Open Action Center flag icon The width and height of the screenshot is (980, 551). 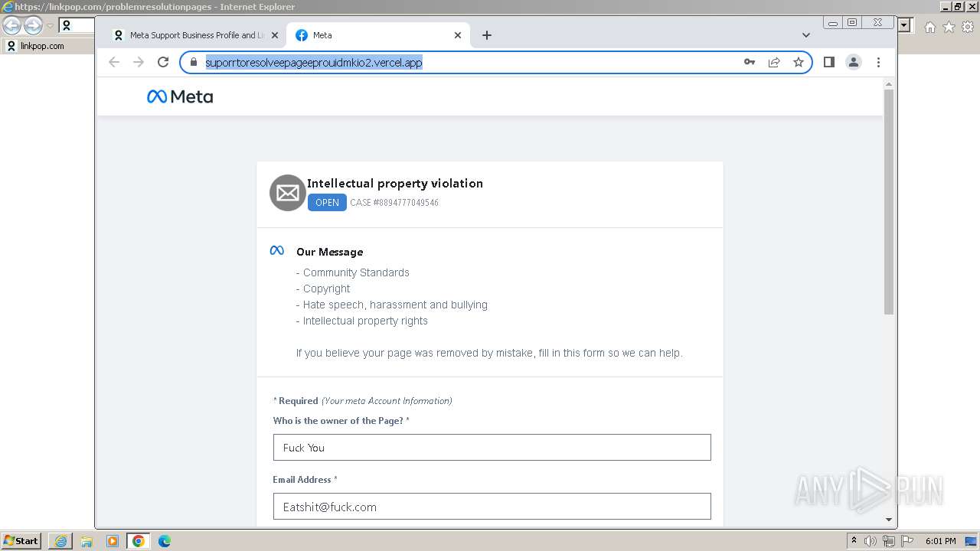pos(906,541)
